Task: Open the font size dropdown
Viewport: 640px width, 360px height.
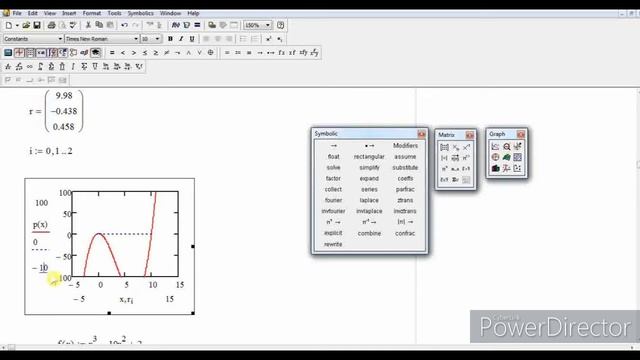Action: point(157,39)
